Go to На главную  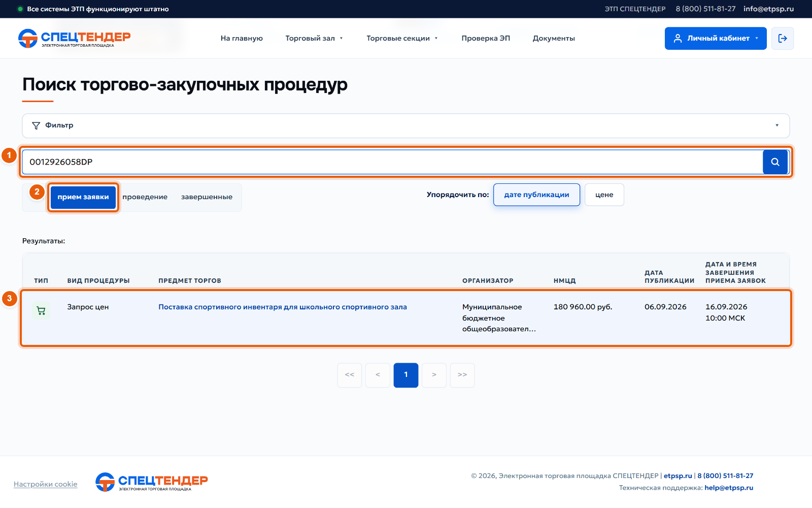tap(242, 38)
